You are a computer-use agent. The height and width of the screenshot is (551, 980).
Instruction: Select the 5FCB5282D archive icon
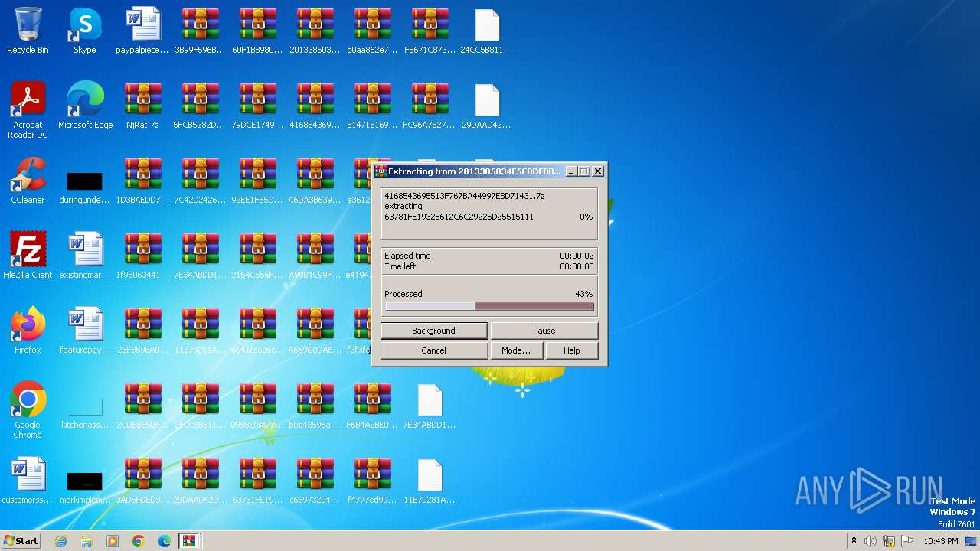pos(200,106)
